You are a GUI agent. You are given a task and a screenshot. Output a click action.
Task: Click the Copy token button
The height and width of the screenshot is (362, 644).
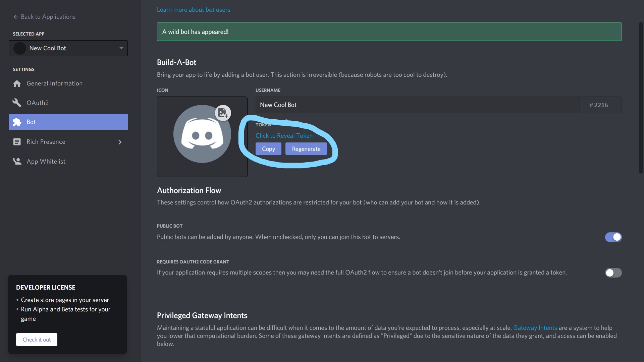pos(268,149)
